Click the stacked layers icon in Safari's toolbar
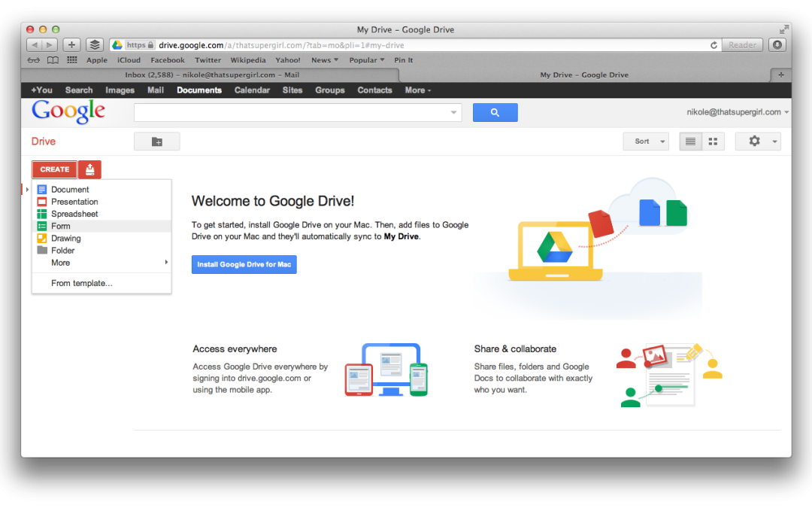This screenshot has height=508, width=812. click(94, 45)
